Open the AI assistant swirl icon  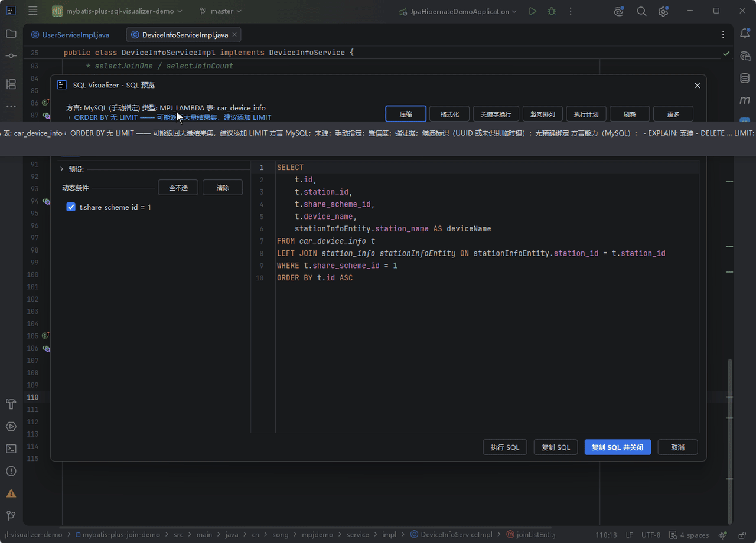click(x=619, y=11)
